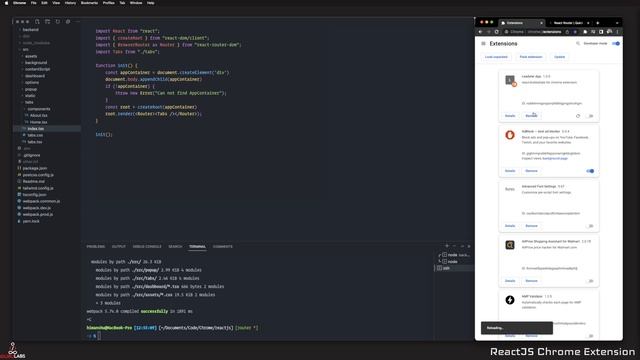Select the zsh terminal in list
This screenshot has width=640, height=360.
point(454,268)
